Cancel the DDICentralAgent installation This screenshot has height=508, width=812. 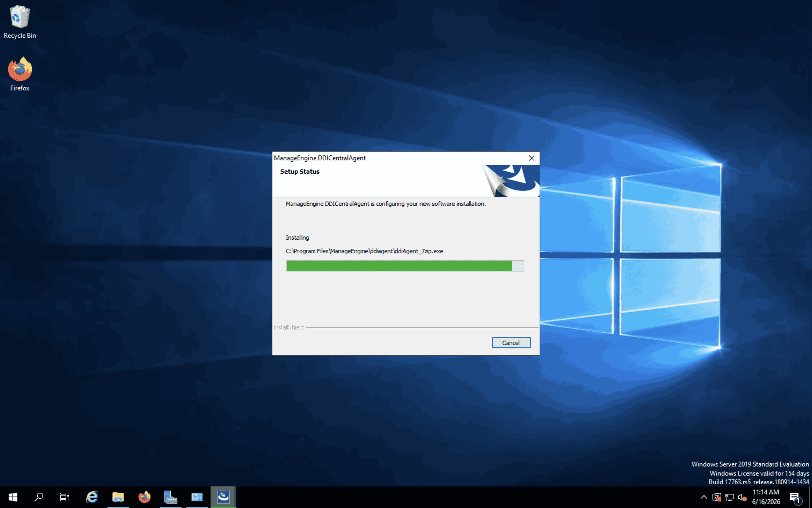pyautogui.click(x=511, y=343)
